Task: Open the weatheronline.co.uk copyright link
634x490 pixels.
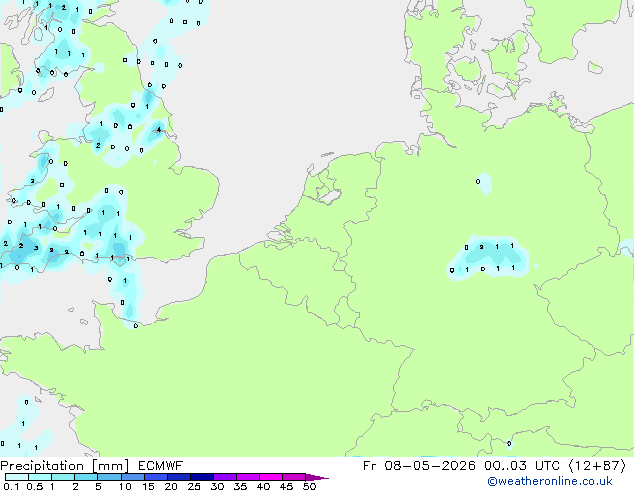Action: click(x=550, y=481)
